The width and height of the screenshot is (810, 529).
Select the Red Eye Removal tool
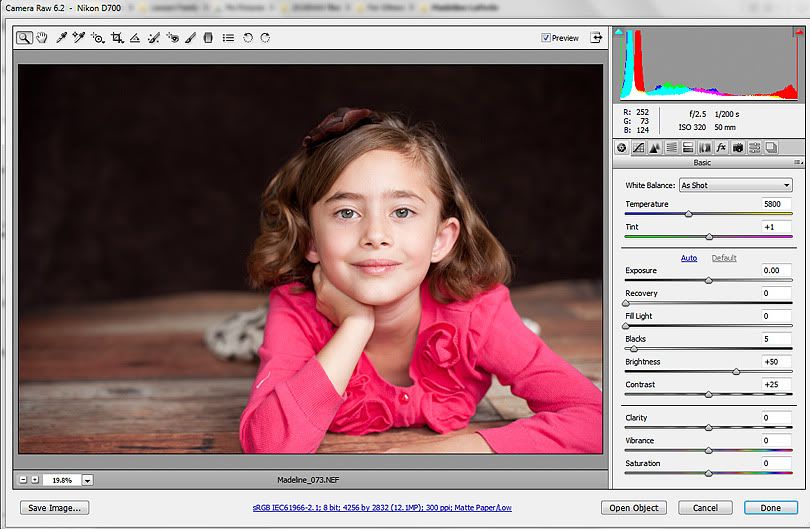click(x=172, y=38)
